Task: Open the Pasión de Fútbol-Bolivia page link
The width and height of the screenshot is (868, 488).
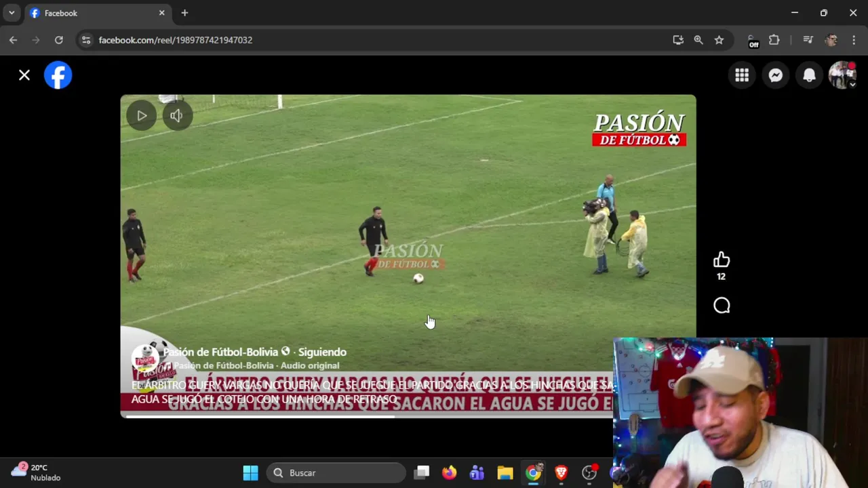Action: [220, 352]
